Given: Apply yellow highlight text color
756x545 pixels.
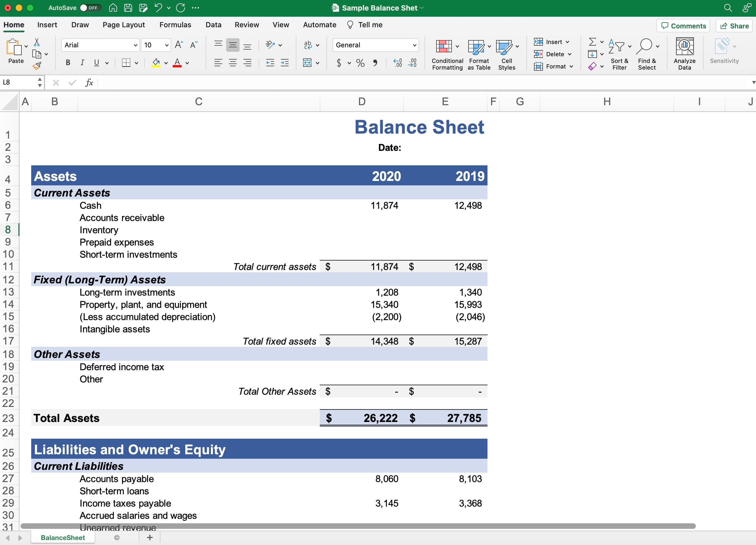Looking at the screenshot, I should click(157, 63).
